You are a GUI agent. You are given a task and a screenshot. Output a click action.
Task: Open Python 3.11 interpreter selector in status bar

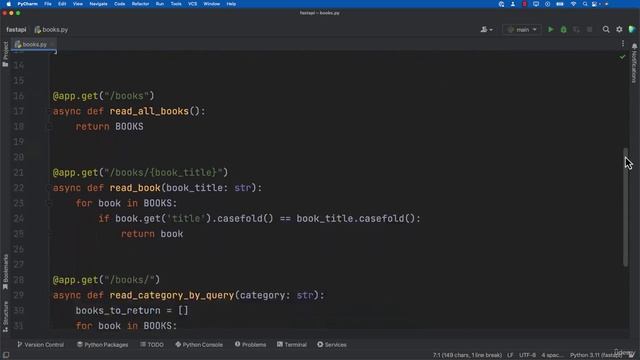pos(596,355)
